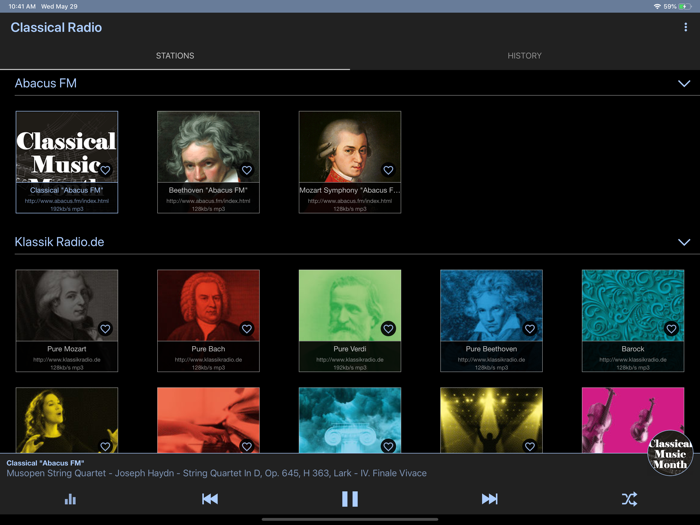Screen dimensions: 700x525
Task: Click the Abacus FM section heading
Action: pos(46,83)
